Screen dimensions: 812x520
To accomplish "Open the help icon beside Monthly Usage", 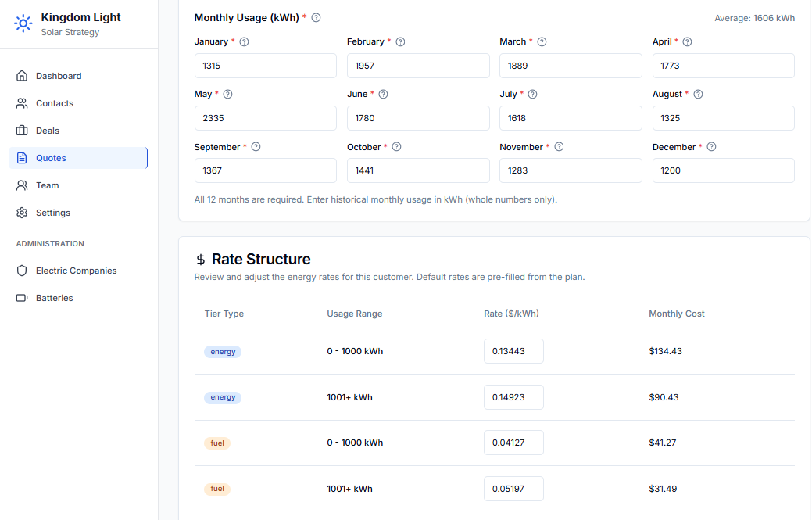I will click(x=316, y=18).
